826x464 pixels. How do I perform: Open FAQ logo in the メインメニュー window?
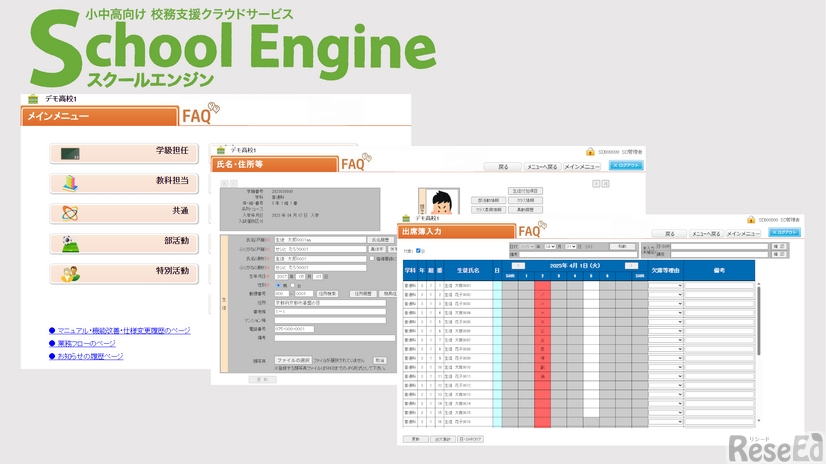pyautogui.click(x=201, y=114)
